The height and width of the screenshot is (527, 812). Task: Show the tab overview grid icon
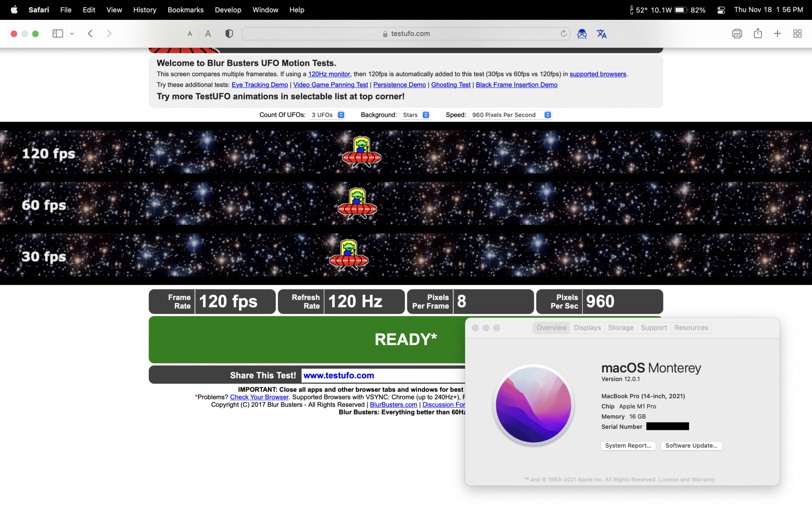tap(797, 34)
